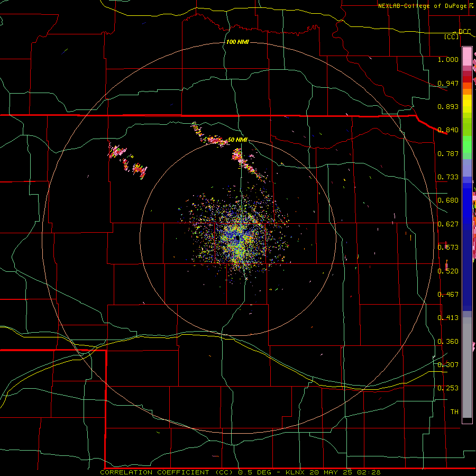Pick the light pink color bar segment near 1.000
This screenshot has width=476, height=476.
pyautogui.click(x=467, y=57)
